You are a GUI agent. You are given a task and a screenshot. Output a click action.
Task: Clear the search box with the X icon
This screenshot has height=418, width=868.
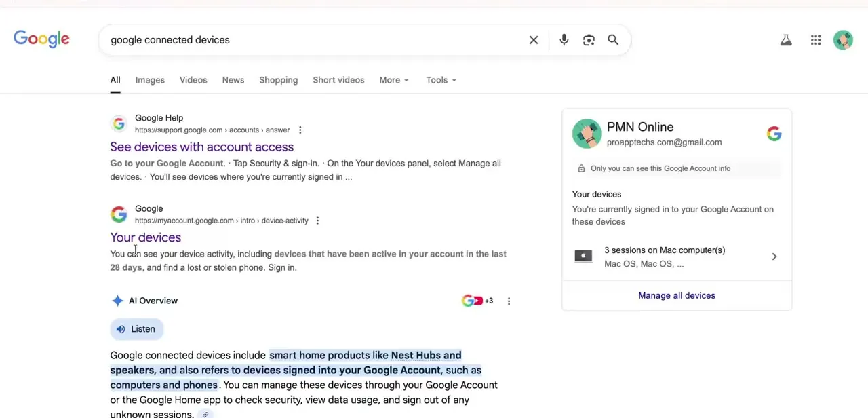(534, 40)
